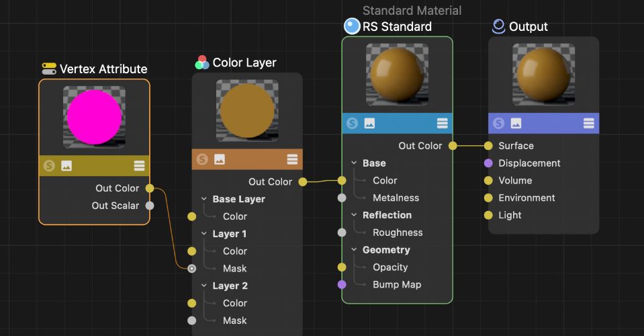Open the hamburger menu on RS Standard node
Image resolution: width=644 pixels, height=336 pixels.
pyautogui.click(x=443, y=123)
